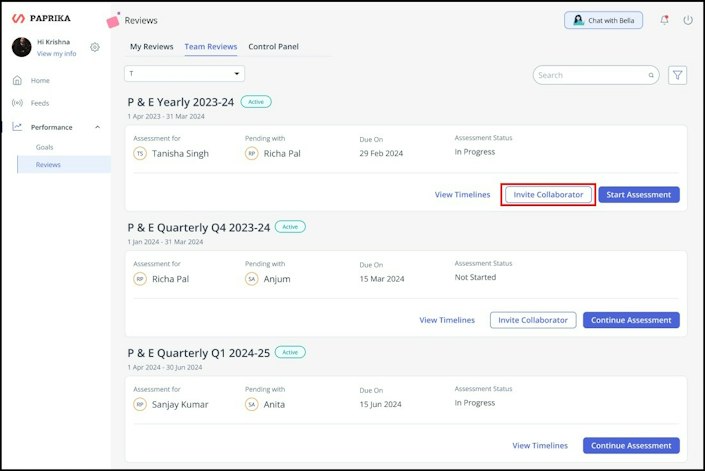Click View Timelines for Tanisha Singh

[462, 195]
